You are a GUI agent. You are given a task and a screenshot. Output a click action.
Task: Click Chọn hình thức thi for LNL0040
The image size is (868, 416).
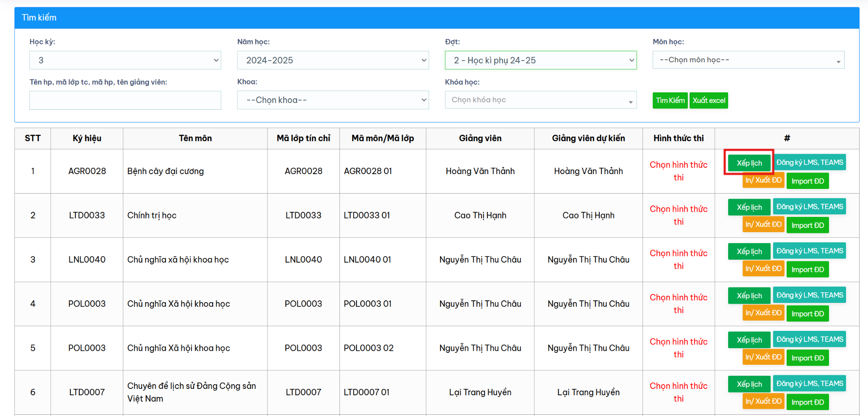679,259
